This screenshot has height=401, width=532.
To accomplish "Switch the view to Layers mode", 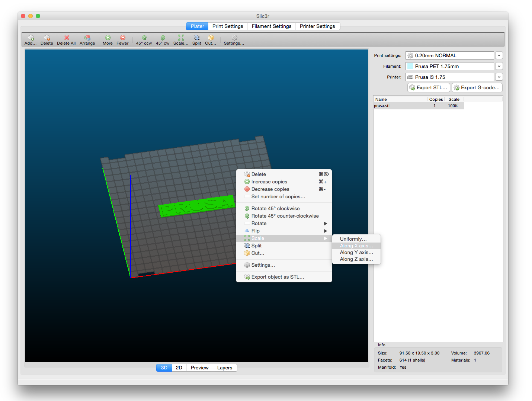I will tap(225, 368).
